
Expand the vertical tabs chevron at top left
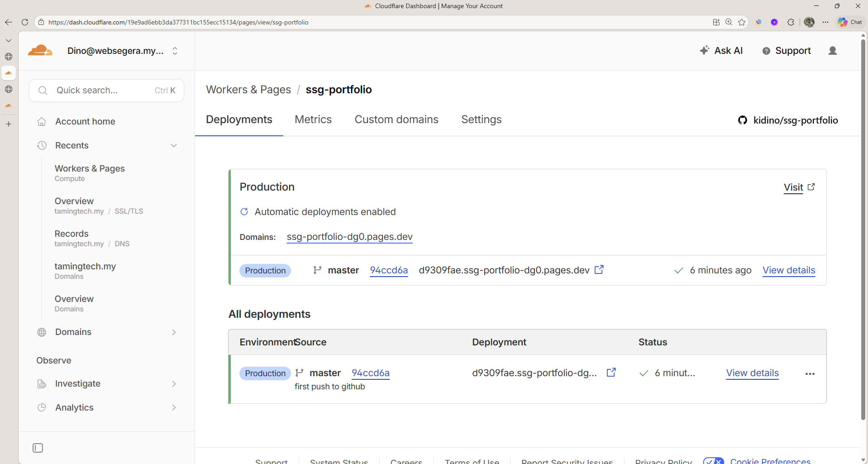pos(9,41)
